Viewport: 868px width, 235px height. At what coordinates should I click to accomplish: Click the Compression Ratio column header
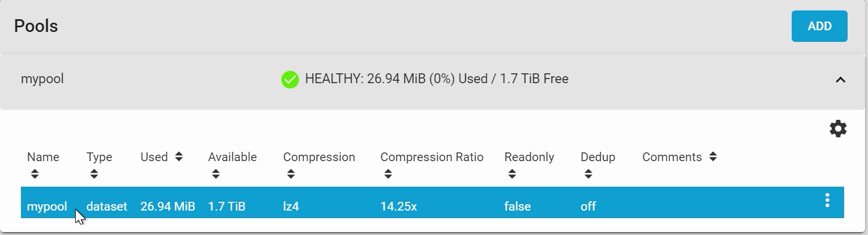pyautogui.click(x=432, y=157)
